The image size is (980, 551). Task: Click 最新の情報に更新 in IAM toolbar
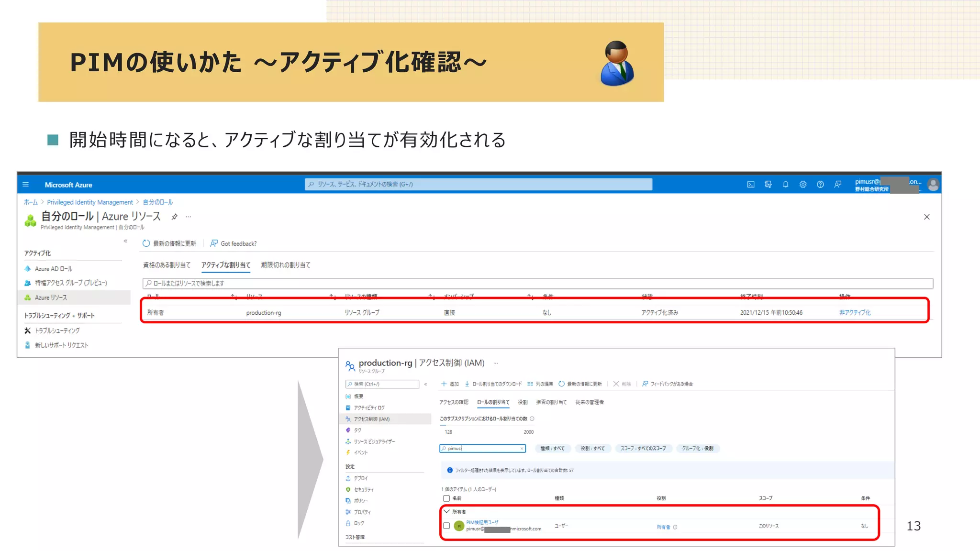580,384
